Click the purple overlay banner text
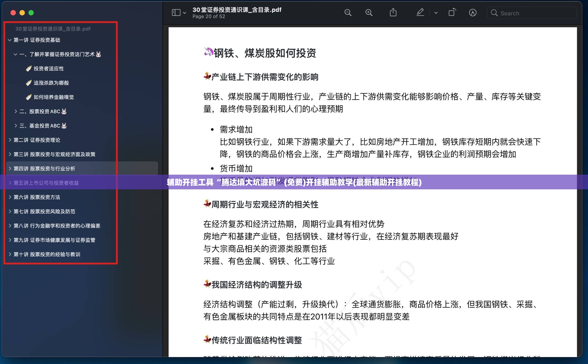This screenshot has width=588, height=364. 294,182
